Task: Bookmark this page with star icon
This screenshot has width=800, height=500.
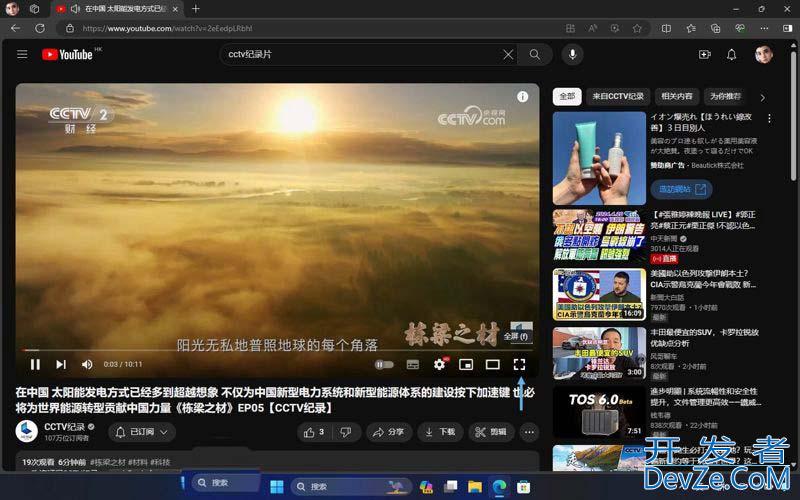Action: click(637, 29)
